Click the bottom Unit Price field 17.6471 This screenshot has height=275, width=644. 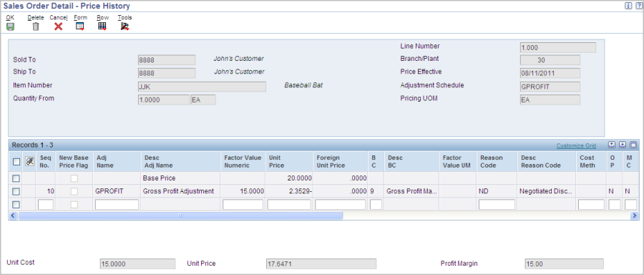321,264
